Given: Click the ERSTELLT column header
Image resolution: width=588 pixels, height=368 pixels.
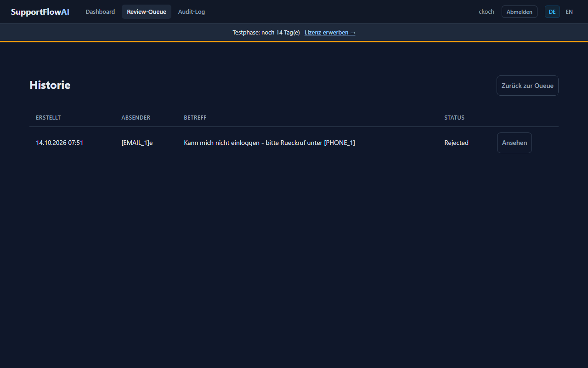Looking at the screenshot, I should 48,118.
